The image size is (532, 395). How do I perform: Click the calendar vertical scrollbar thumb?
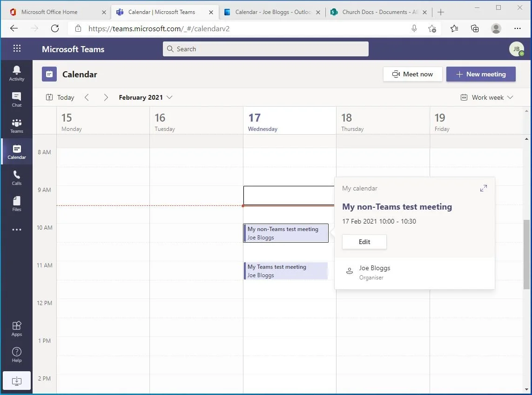(x=526, y=255)
